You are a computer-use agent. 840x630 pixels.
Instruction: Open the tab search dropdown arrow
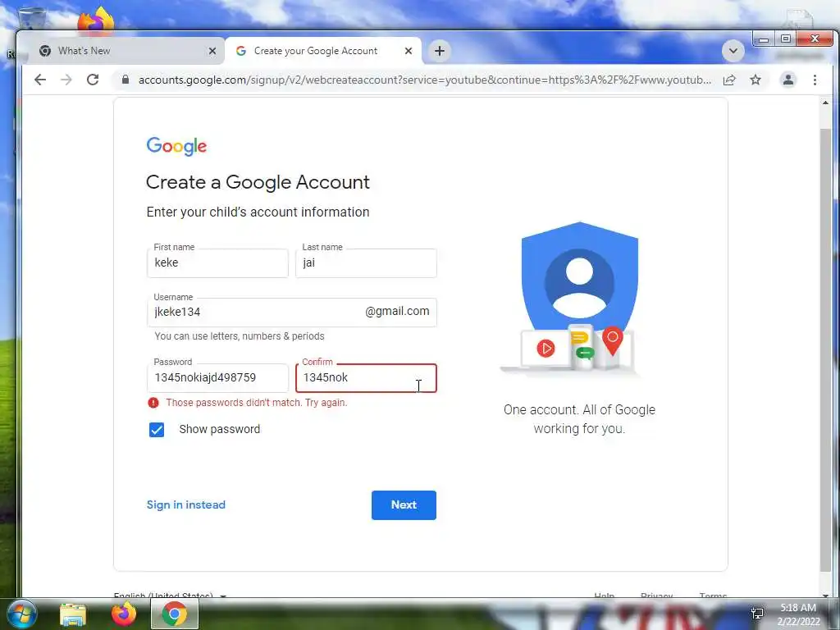[x=733, y=51]
